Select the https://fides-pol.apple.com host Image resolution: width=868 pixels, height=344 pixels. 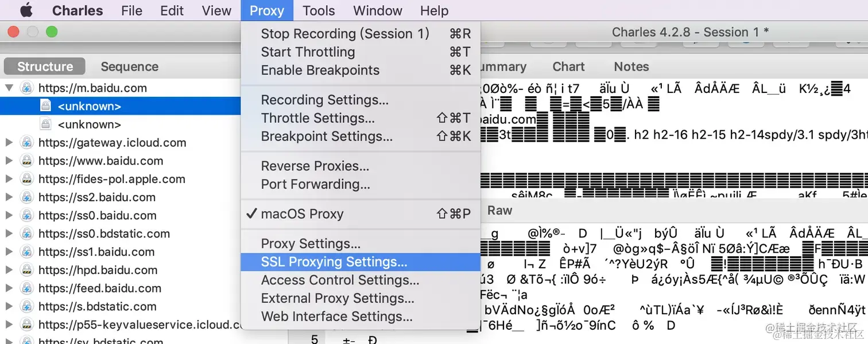tap(112, 179)
